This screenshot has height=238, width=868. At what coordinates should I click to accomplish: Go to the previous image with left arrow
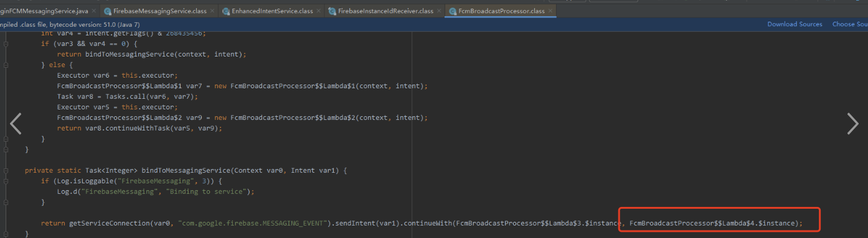pyautogui.click(x=16, y=124)
